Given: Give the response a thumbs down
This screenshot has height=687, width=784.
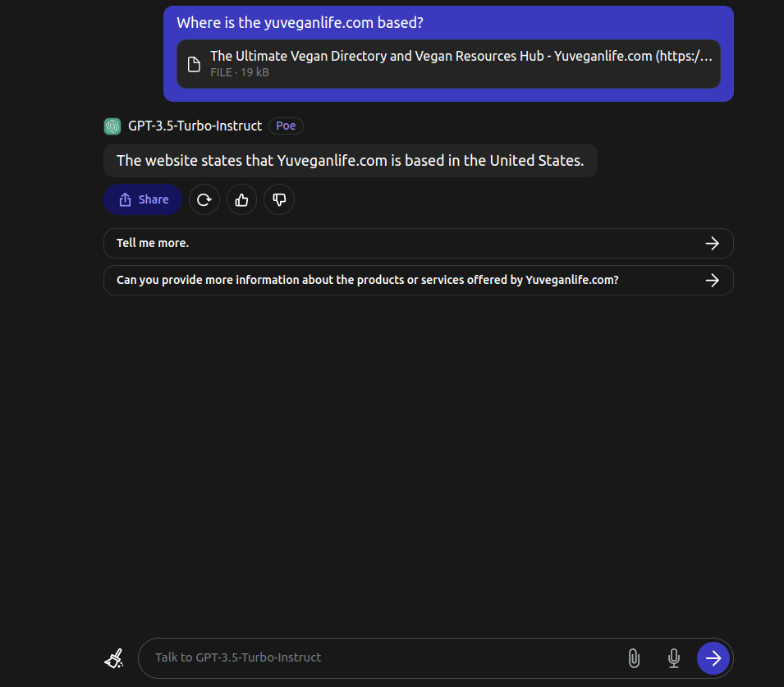Looking at the screenshot, I should [279, 200].
